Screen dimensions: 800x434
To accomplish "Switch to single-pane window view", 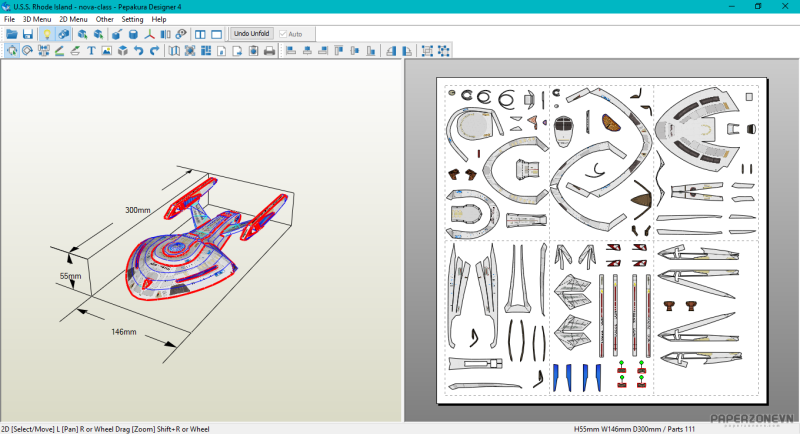I will (216, 34).
